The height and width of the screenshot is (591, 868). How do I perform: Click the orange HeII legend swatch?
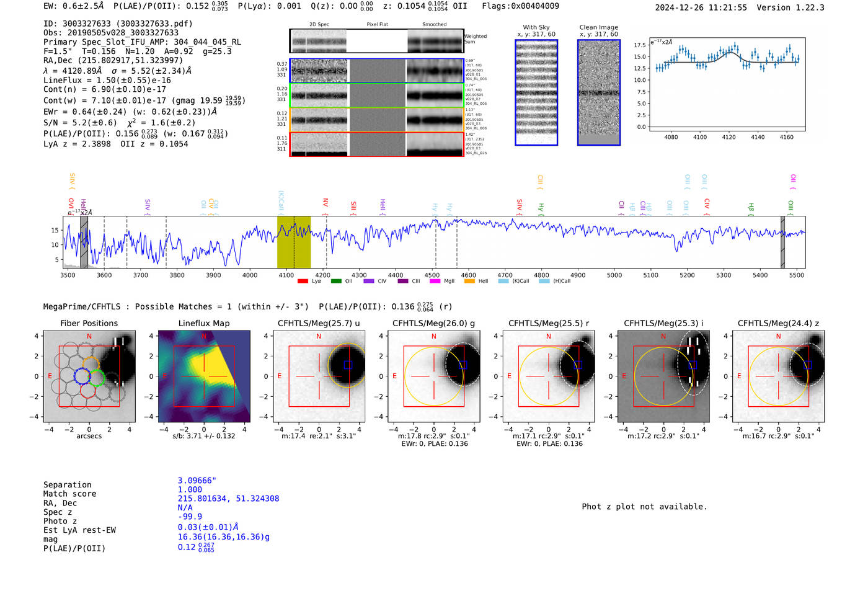(x=469, y=281)
